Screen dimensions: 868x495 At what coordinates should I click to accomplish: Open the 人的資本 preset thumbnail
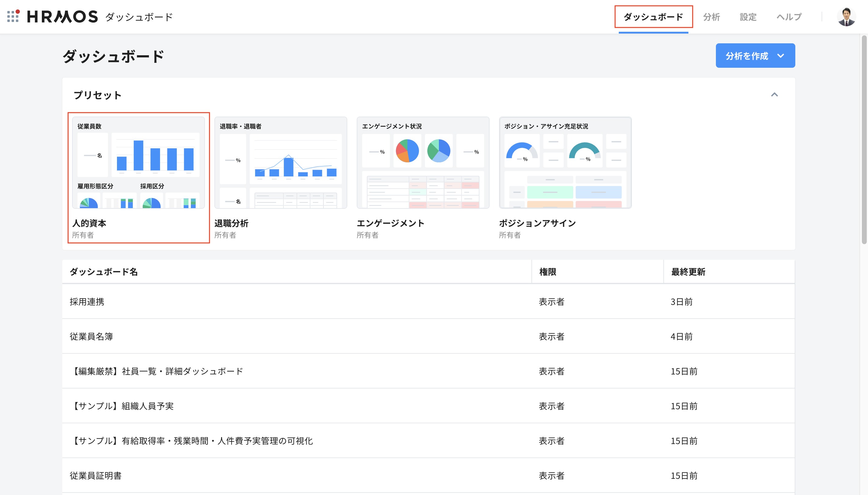tap(138, 162)
